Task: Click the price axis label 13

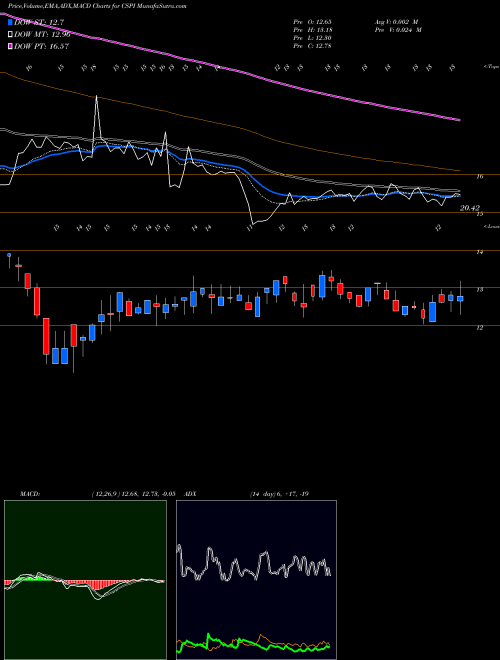Action: 479,290
